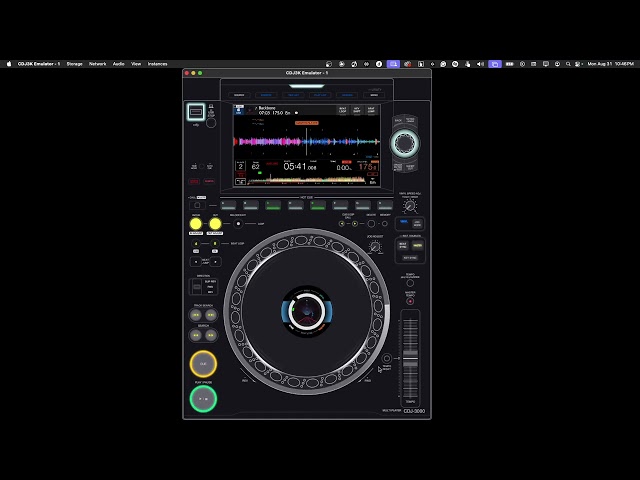The image size is (640, 480).
Task: Trigger hot cue pad B
Action: pyautogui.click(x=251, y=205)
